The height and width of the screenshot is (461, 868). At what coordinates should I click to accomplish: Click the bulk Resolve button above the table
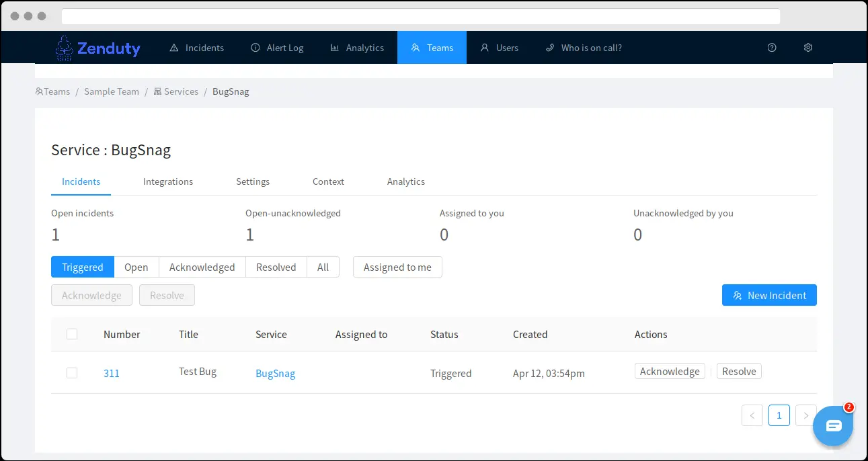point(167,295)
